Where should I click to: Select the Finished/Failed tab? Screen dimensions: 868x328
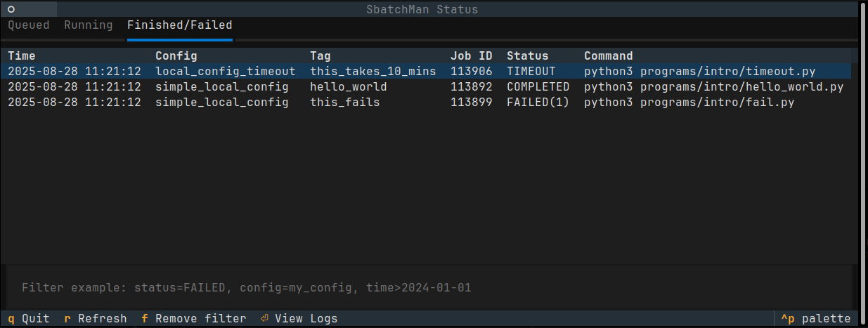[x=180, y=25]
